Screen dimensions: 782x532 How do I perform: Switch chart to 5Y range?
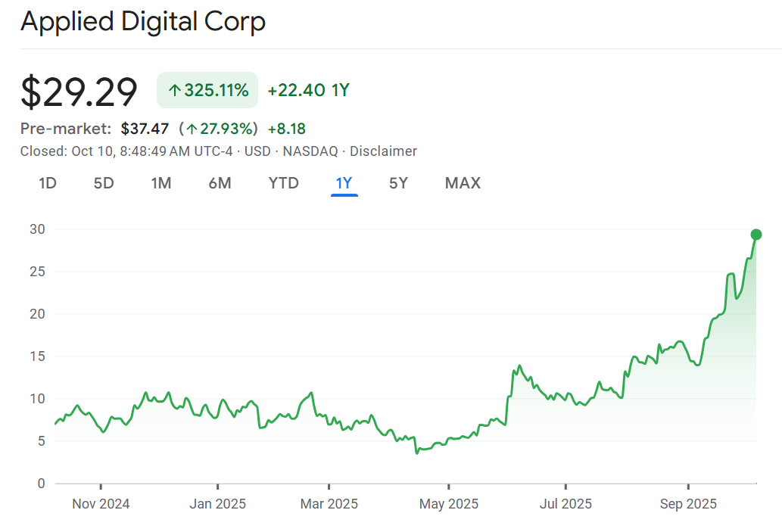[x=398, y=183]
